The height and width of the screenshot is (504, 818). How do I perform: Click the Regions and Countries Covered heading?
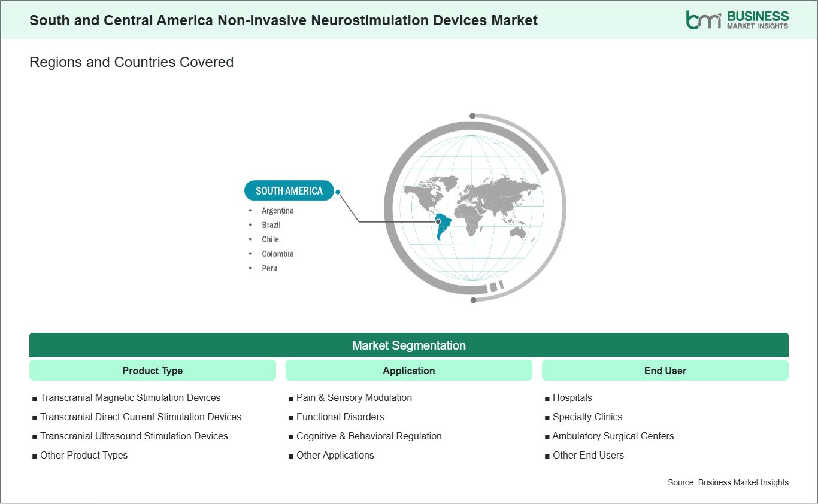132,62
